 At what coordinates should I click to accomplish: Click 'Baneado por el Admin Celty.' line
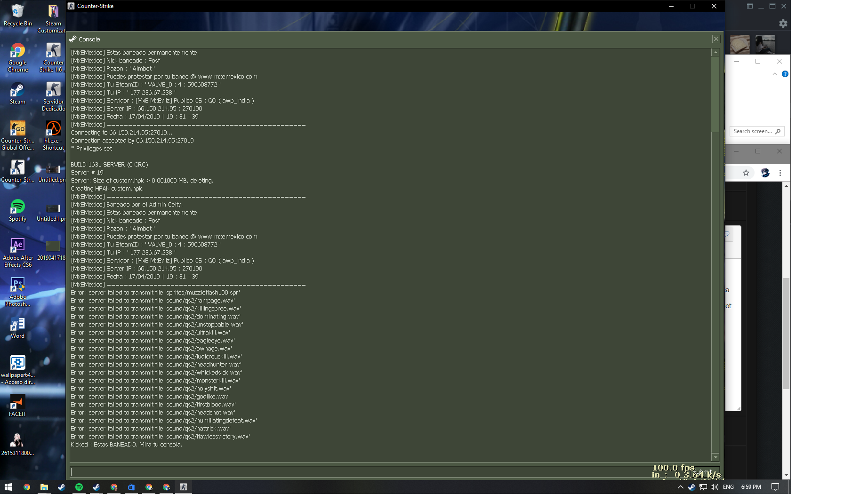click(x=127, y=205)
